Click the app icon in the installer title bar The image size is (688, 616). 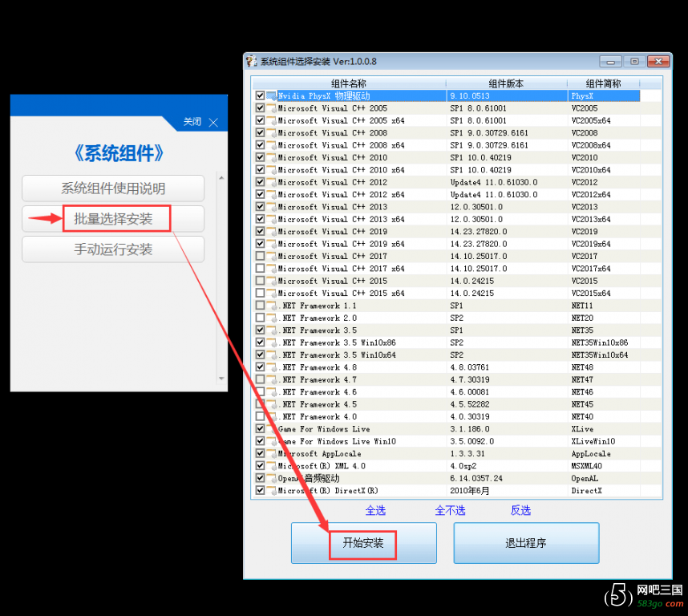pos(252,62)
